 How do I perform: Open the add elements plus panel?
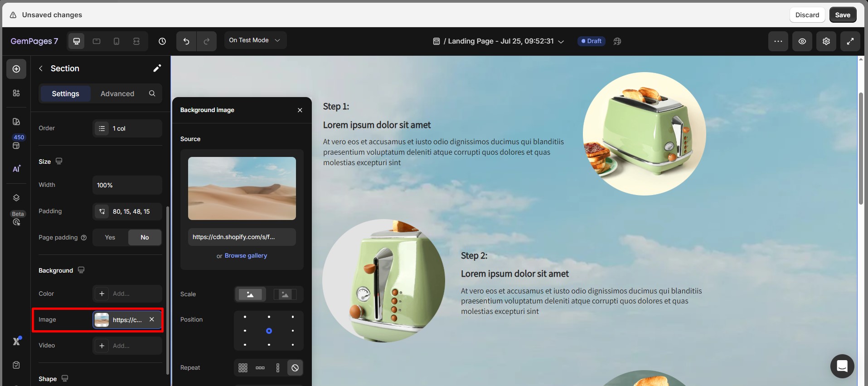16,69
